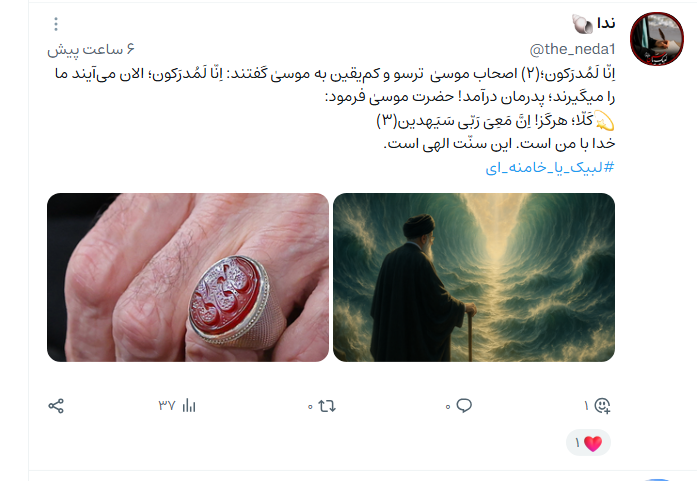Click the reply count number
The width and height of the screenshot is (697, 481).
click(448, 407)
